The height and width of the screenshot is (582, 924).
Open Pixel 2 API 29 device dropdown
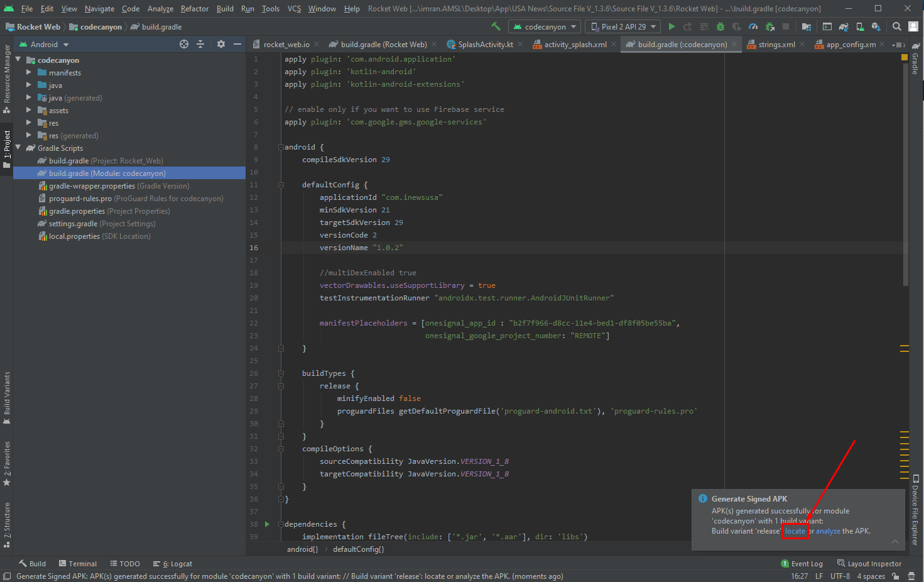(x=623, y=26)
